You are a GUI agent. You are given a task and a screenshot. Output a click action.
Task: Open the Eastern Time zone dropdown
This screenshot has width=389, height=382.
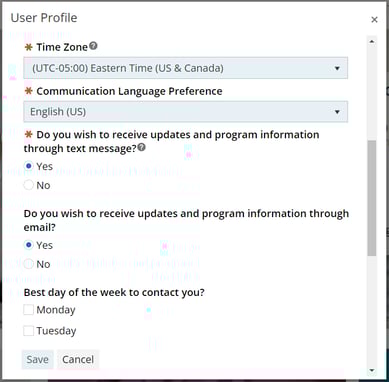click(185, 68)
